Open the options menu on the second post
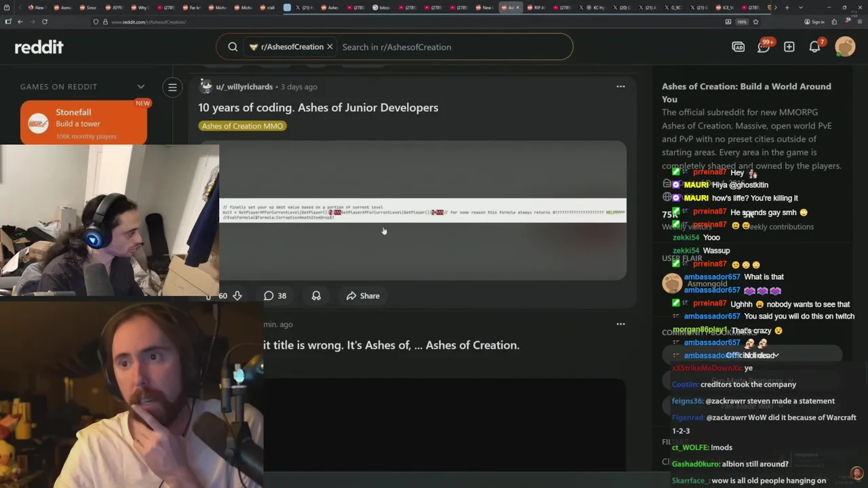This screenshot has width=868, height=488. (x=620, y=324)
